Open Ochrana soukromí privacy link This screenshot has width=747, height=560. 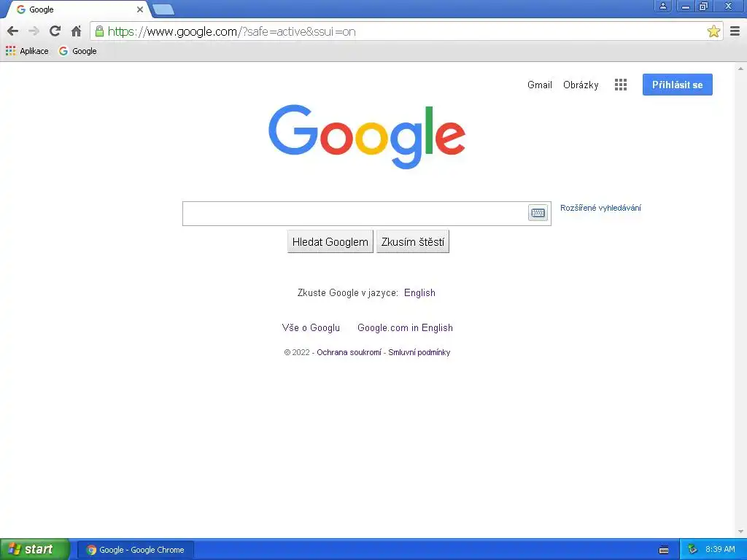click(349, 352)
